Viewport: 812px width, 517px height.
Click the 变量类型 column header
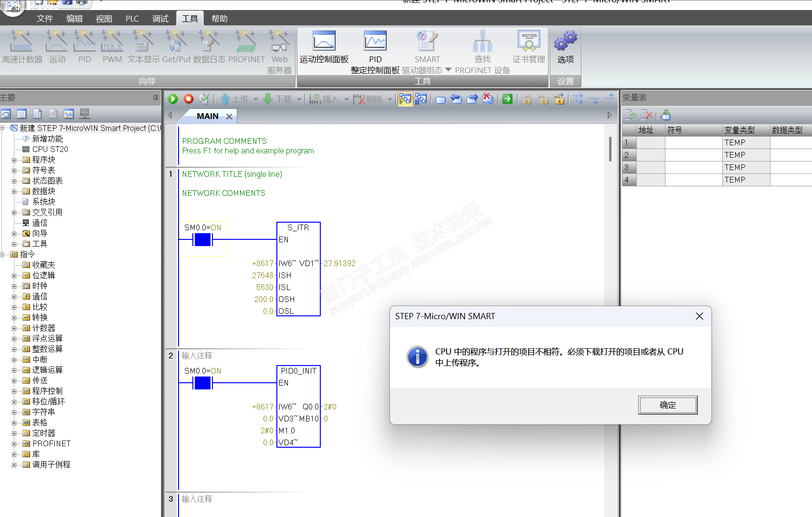tap(746, 130)
